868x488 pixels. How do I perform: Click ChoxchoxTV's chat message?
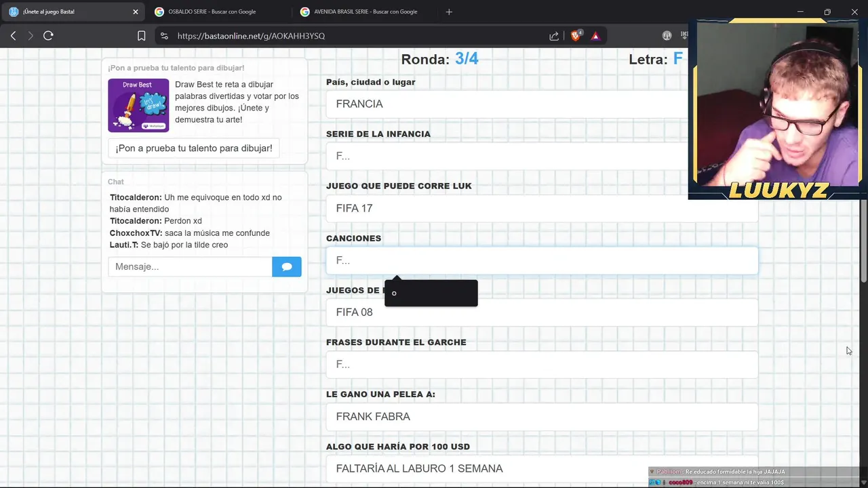coord(190,233)
